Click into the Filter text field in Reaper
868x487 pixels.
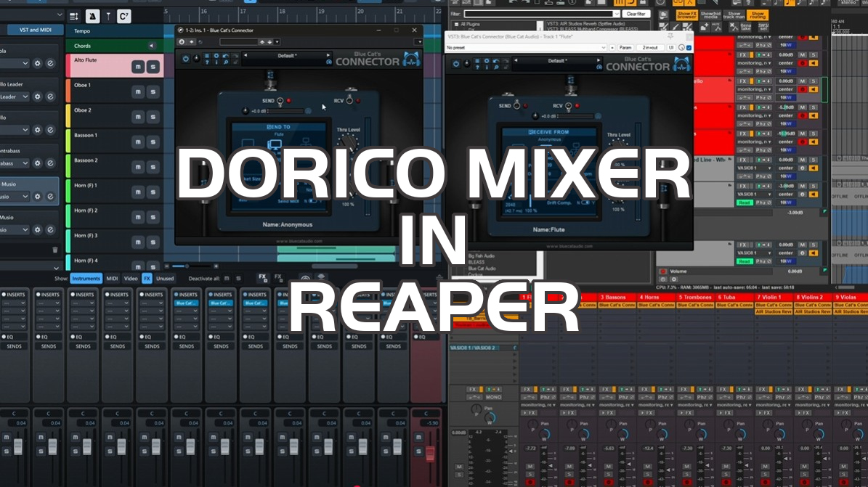[538, 14]
